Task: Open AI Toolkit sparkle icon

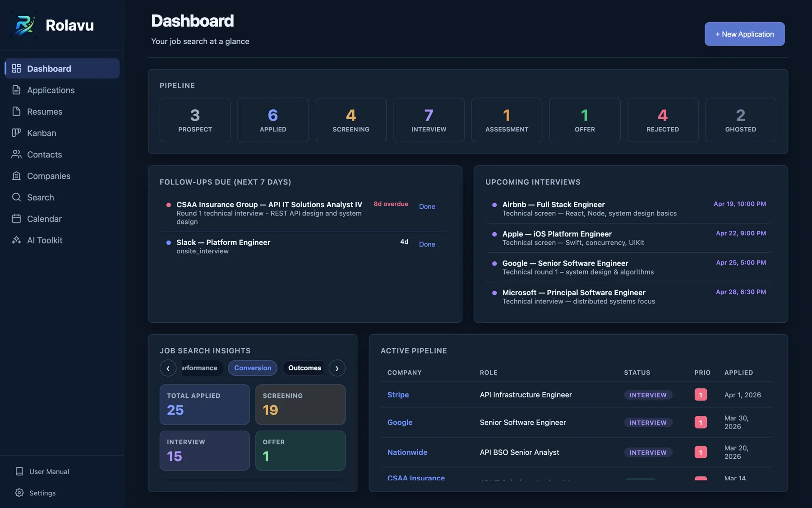Action: point(16,240)
